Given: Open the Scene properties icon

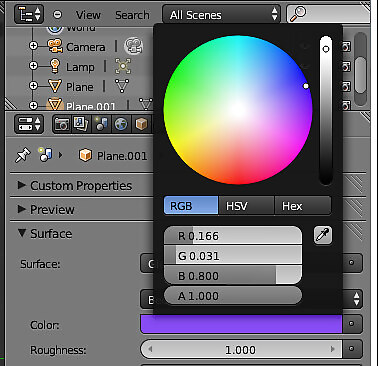Looking at the screenshot, I should click(x=101, y=124).
